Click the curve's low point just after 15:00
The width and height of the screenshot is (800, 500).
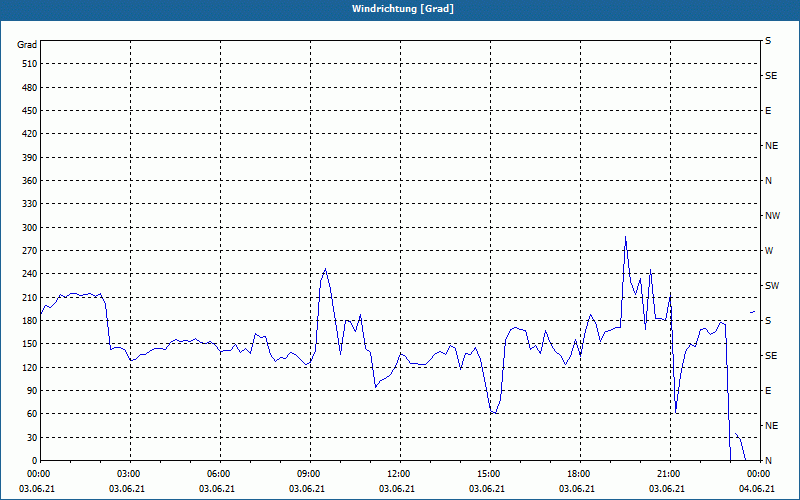493,412
